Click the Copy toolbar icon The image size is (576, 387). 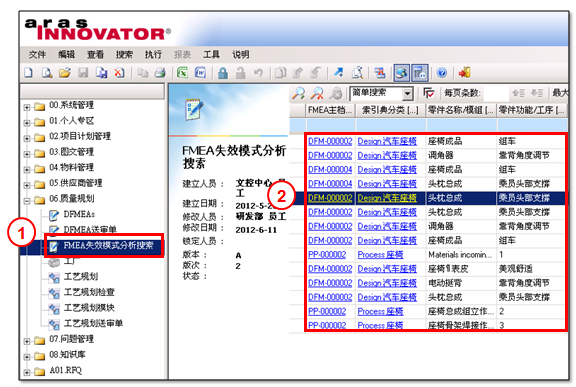tap(142, 72)
